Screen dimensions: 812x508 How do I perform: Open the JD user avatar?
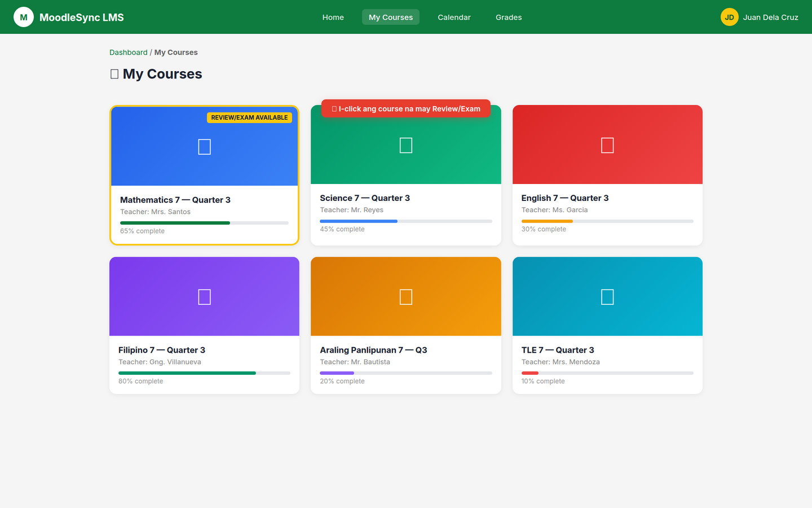tap(729, 17)
